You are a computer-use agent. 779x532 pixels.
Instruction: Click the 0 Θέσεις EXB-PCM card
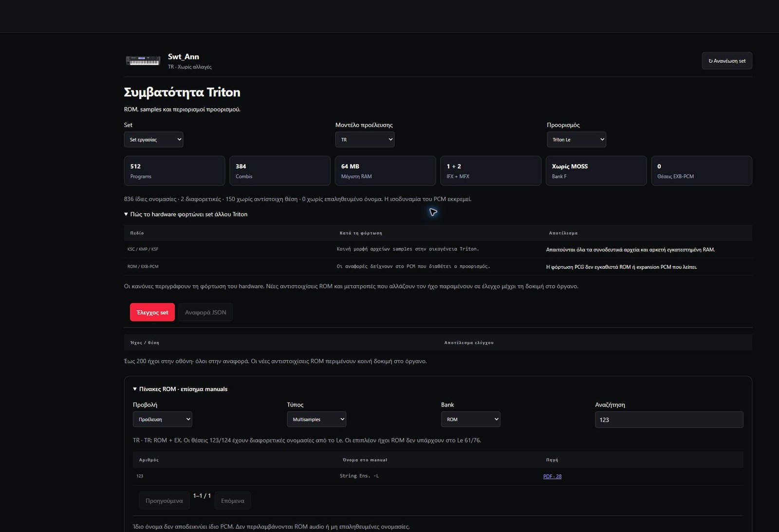[x=702, y=171]
